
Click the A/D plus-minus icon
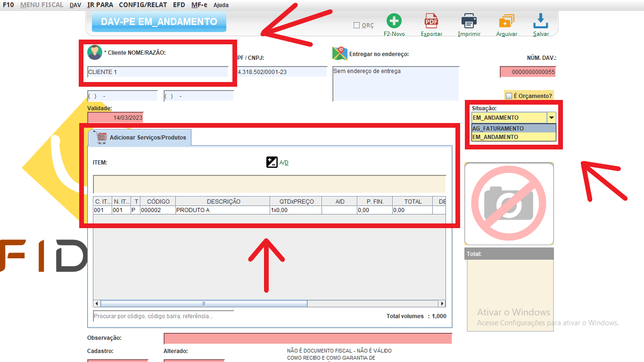(x=272, y=163)
